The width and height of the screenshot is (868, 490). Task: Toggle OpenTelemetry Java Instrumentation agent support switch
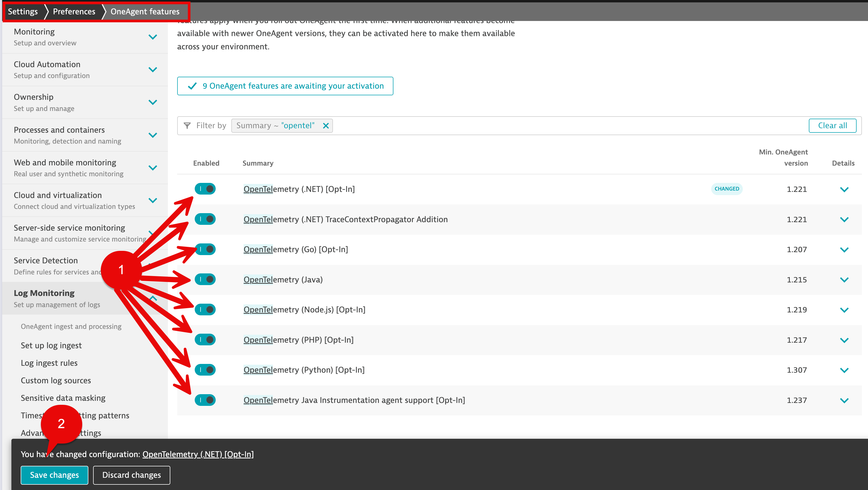[205, 400]
